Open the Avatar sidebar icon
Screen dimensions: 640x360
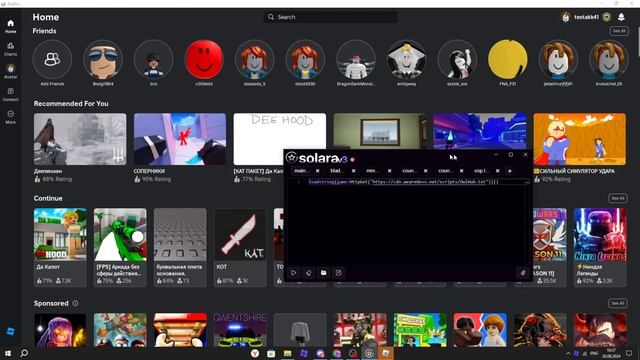[11, 71]
